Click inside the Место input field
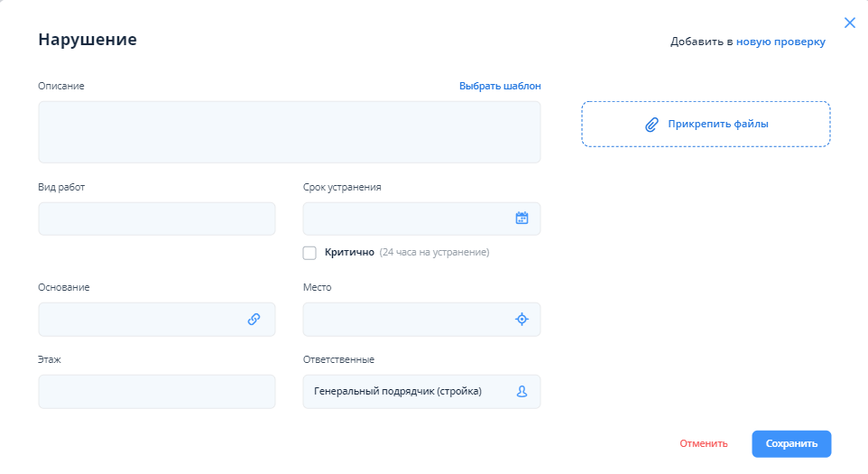The width and height of the screenshot is (868, 474). coord(406,319)
